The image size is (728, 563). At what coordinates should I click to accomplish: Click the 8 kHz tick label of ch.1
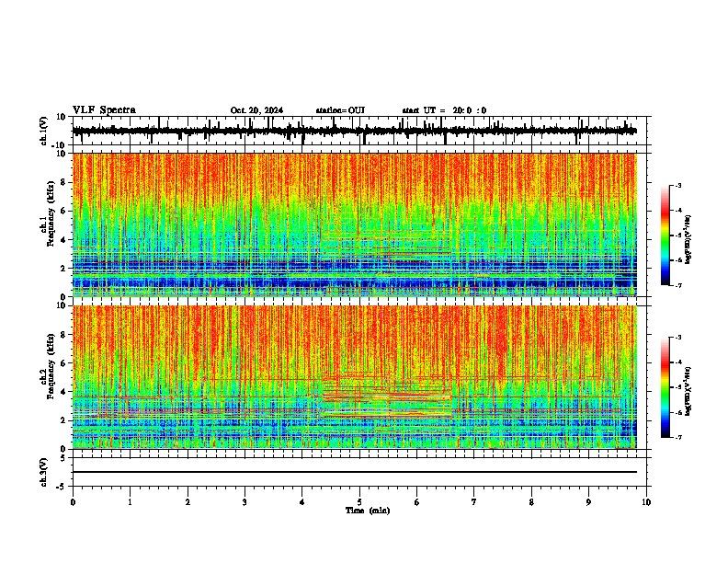tap(64, 182)
